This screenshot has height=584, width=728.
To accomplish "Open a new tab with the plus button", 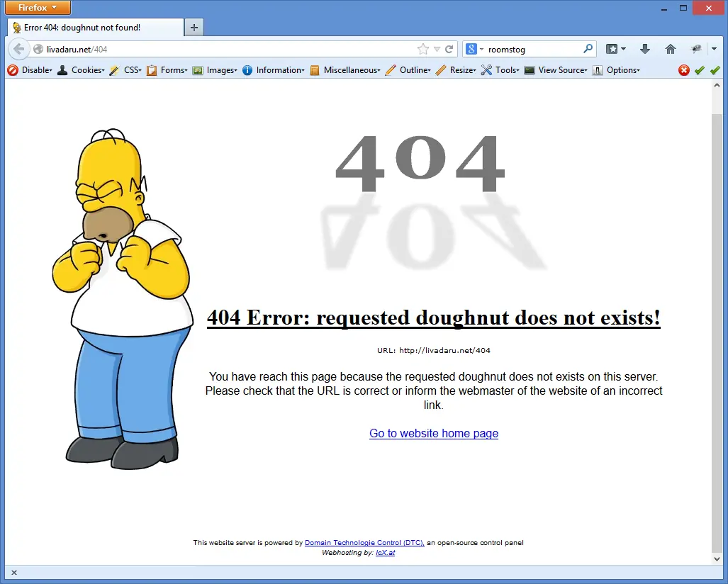I will [194, 28].
